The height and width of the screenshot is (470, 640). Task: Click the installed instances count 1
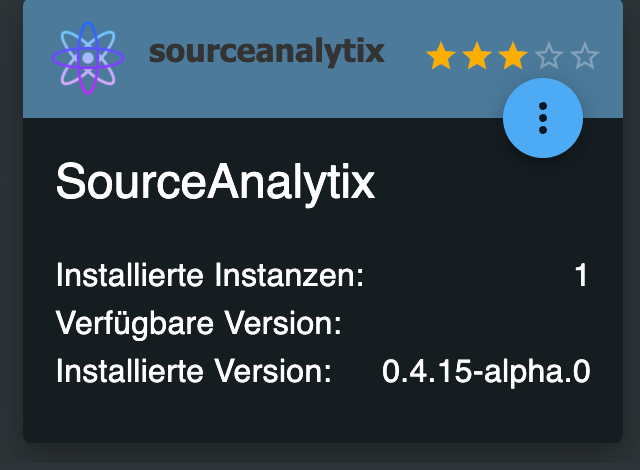[x=581, y=275]
